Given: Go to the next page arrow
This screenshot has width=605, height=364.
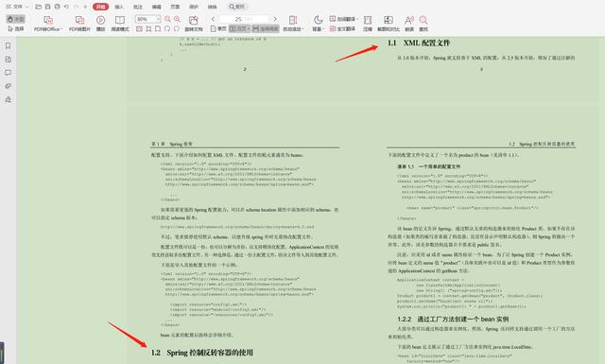Looking at the screenshot, I should click(x=275, y=19).
